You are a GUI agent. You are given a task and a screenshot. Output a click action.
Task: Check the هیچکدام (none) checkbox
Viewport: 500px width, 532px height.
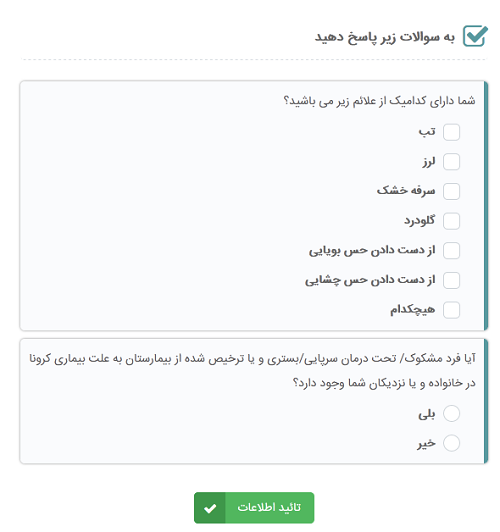point(451,310)
